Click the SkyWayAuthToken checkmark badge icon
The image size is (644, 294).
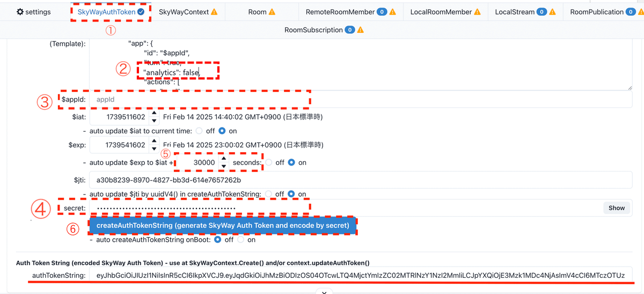(141, 12)
